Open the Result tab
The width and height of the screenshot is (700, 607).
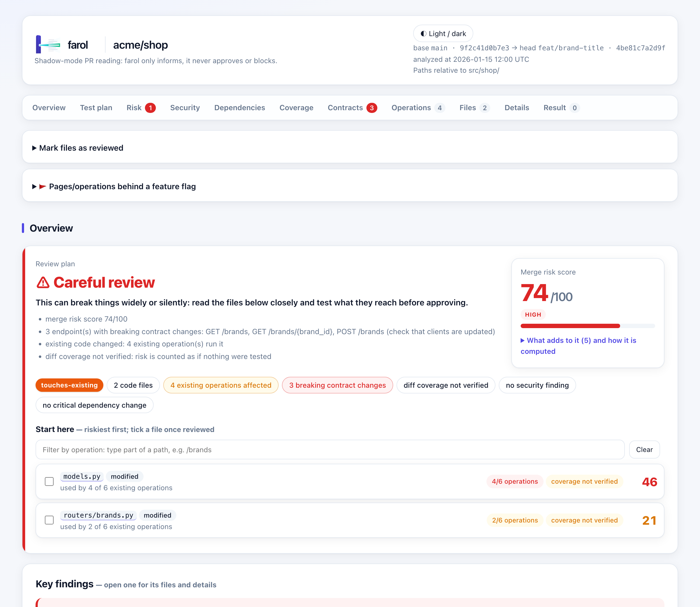pos(561,108)
